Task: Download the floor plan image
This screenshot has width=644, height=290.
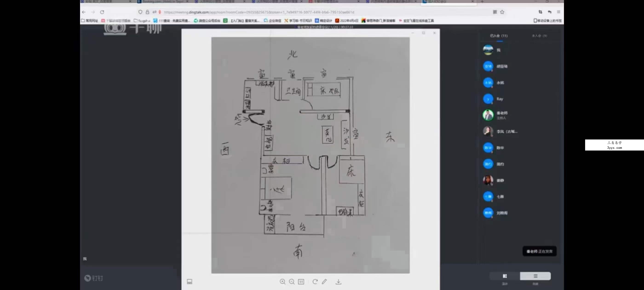Action: click(338, 282)
